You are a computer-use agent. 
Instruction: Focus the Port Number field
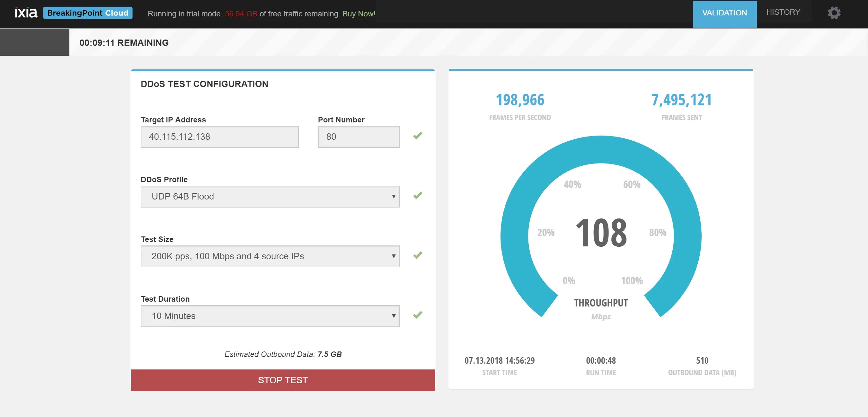pyautogui.click(x=359, y=137)
